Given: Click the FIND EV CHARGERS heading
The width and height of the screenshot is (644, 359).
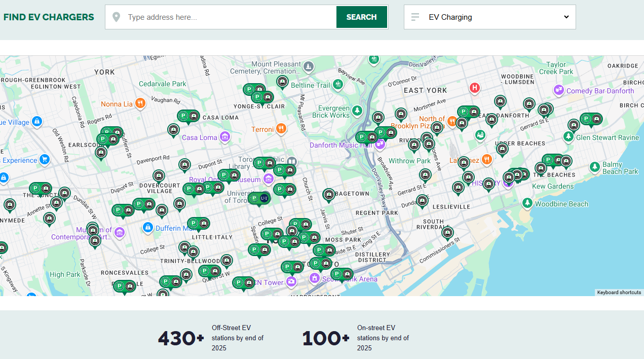Looking at the screenshot, I should point(49,17).
